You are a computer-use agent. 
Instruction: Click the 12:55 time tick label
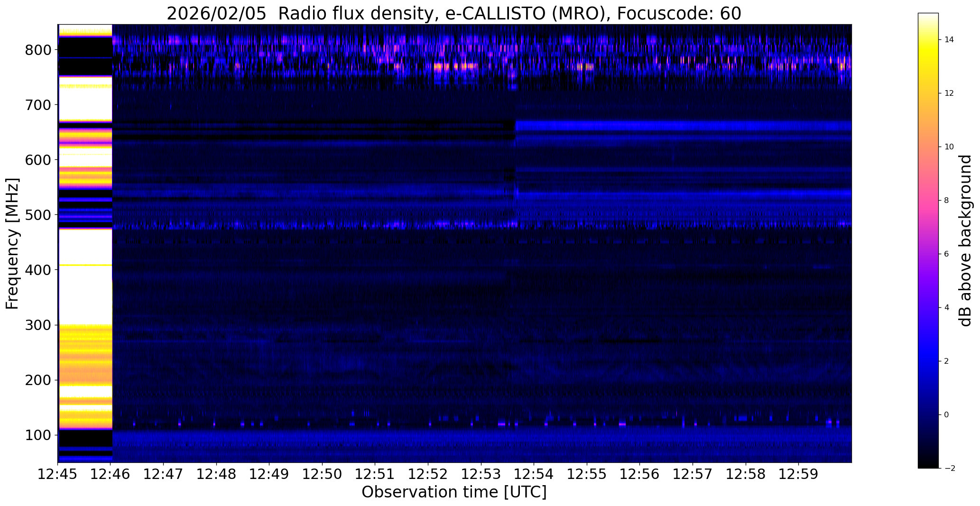click(587, 474)
